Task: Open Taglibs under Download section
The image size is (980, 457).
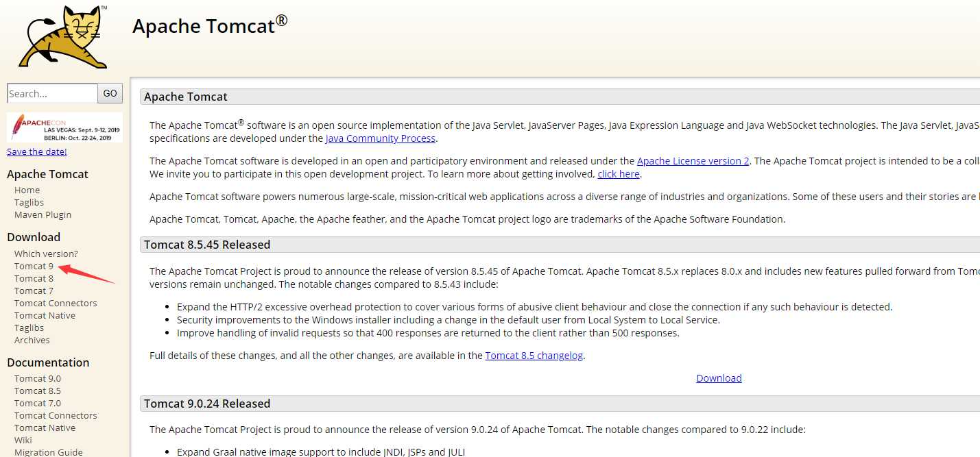Action: point(29,328)
